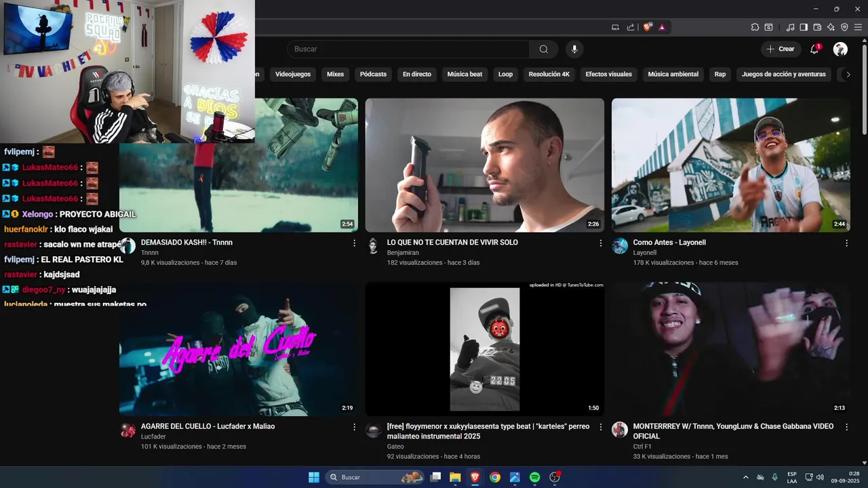Image resolution: width=868 pixels, height=488 pixels.
Task: Open Spotify from the taskbar
Action: (x=534, y=477)
